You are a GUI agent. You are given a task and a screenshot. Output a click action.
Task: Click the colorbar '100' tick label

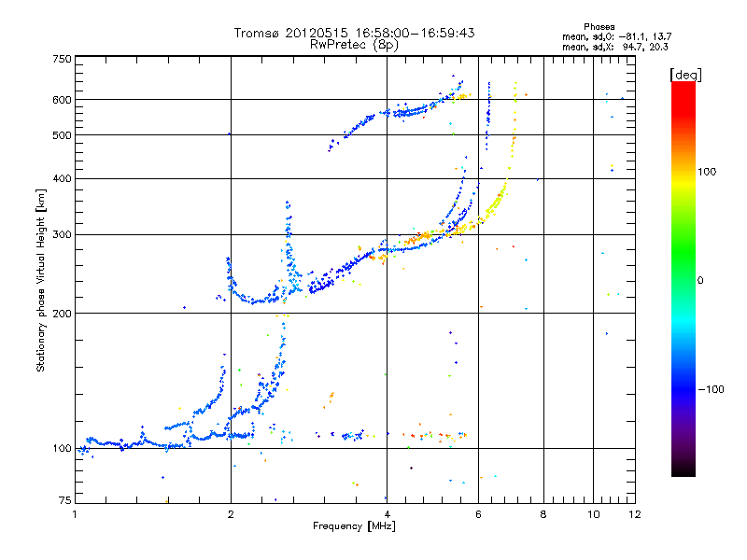pos(707,172)
